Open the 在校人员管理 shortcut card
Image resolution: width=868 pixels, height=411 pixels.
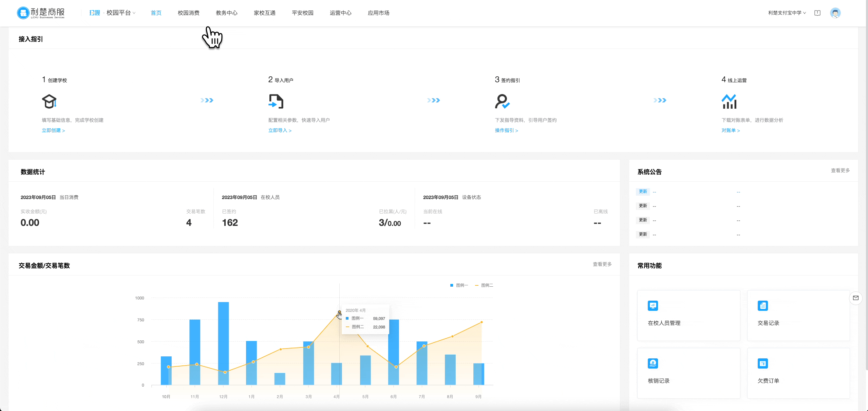click(688, 315)
